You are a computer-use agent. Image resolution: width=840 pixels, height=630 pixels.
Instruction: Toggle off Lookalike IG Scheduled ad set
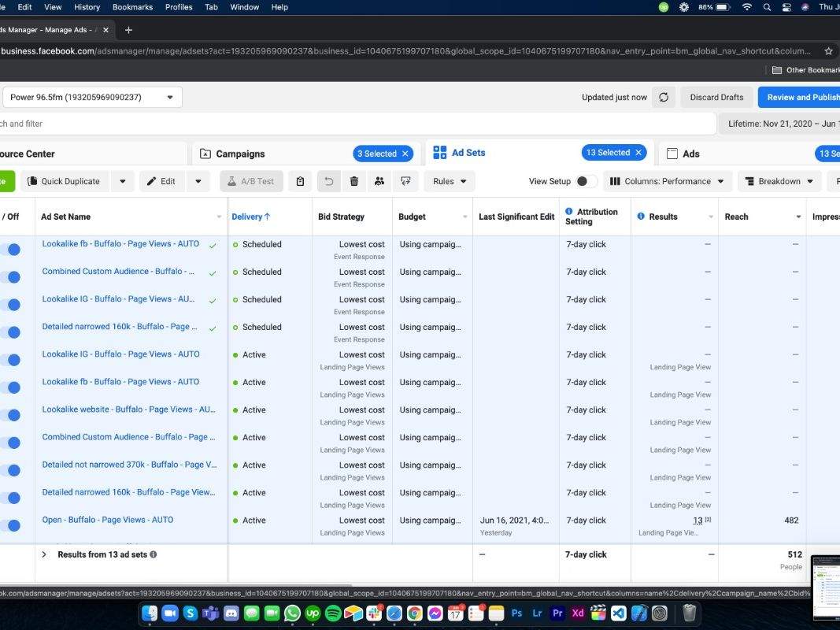11,305
